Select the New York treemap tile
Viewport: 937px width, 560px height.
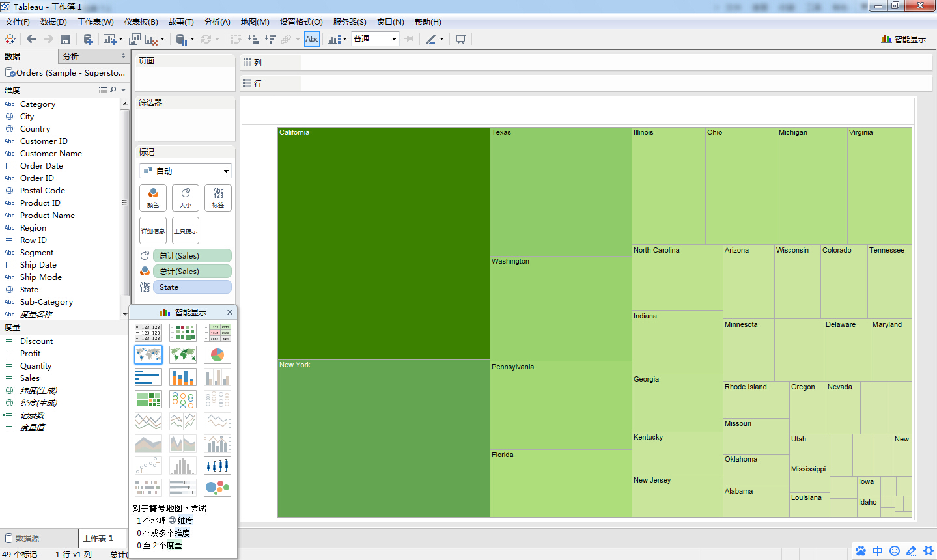[384, 438]
